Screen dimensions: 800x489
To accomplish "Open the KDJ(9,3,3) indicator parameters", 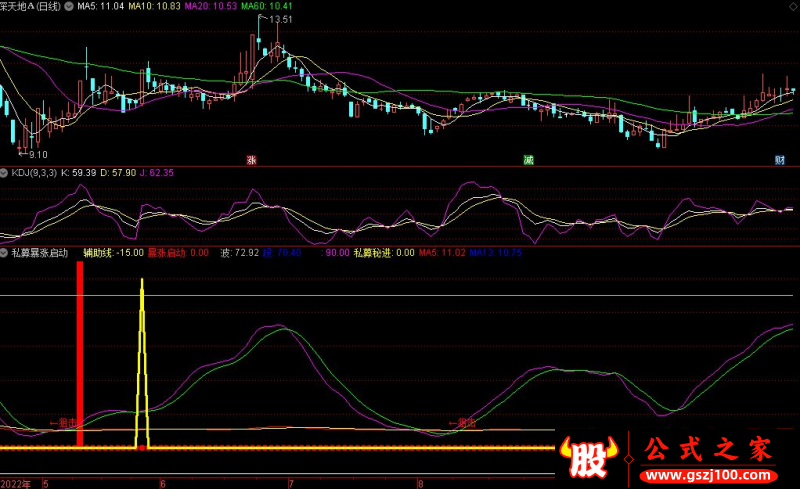I will [35, 173].
